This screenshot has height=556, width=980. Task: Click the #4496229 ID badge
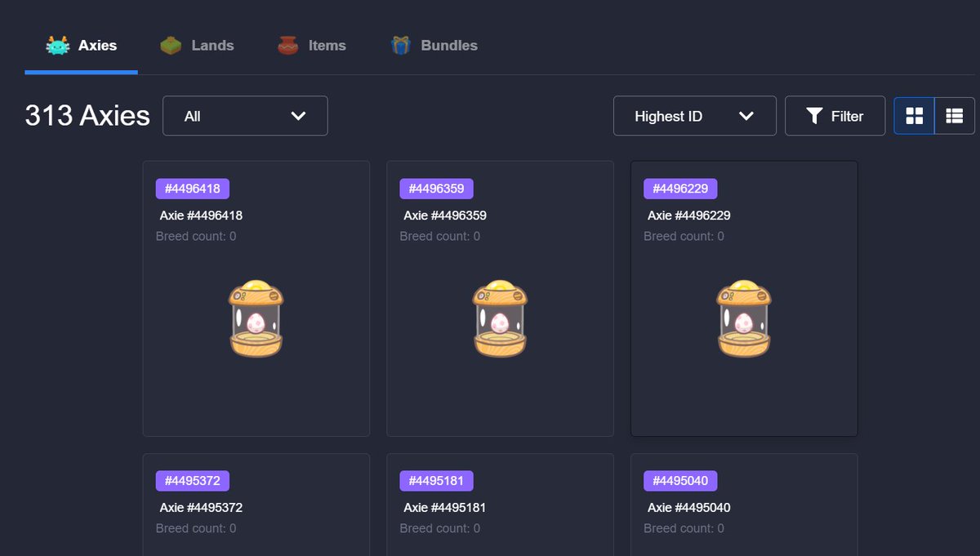(680, 189)
